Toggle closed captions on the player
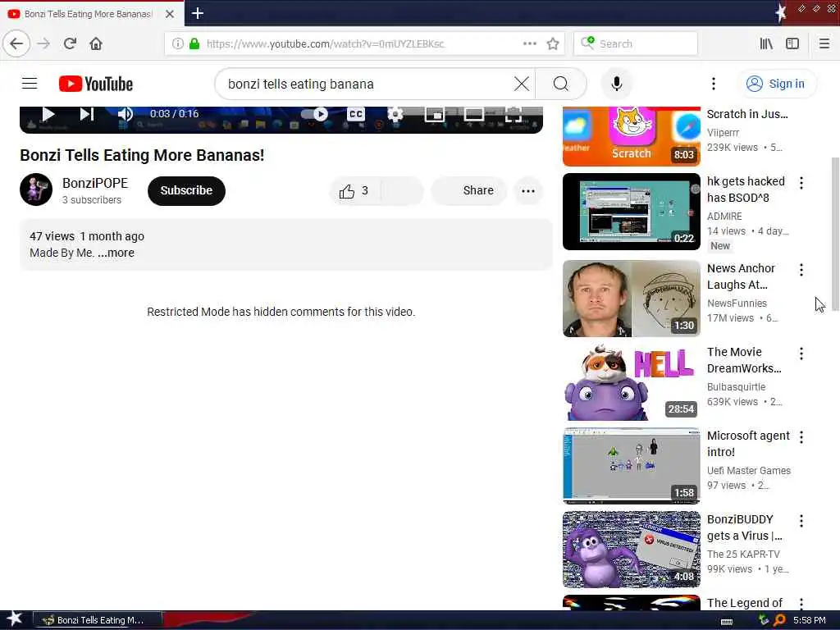Screen dimensions: 840x630 coord(356,113)
